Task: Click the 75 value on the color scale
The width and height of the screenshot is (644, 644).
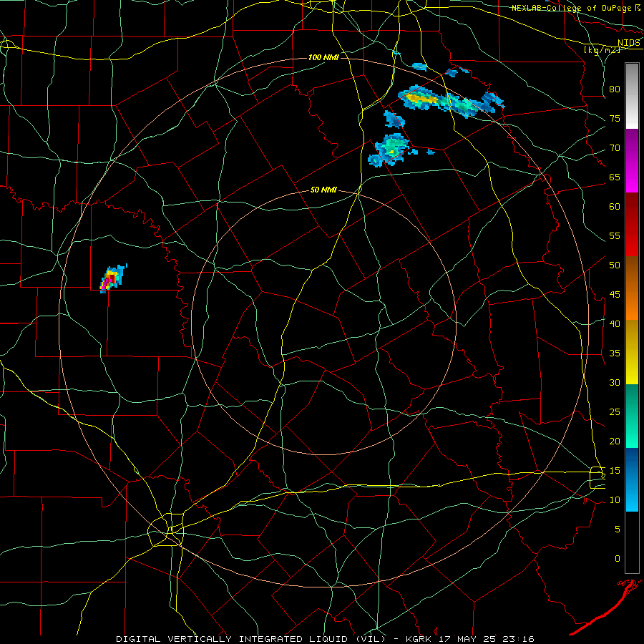Action: tap(615, 119)
